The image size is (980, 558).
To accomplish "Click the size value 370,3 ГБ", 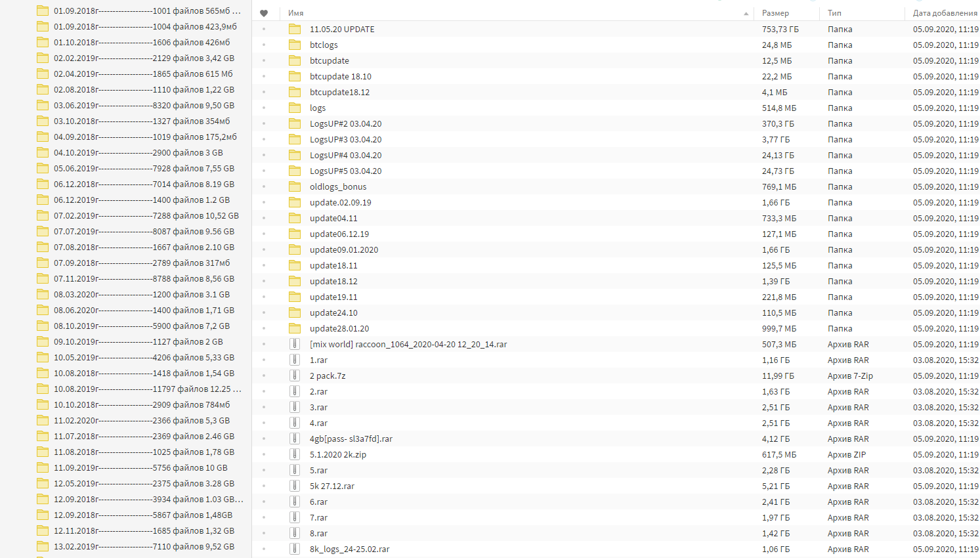I will [x=778, y=123].
